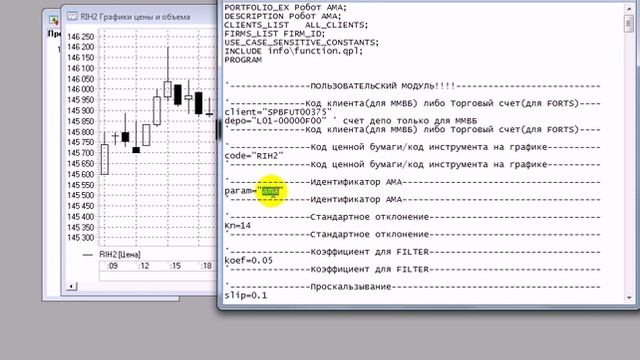Screen dimensions: 640x360
Task: Click the 'koef=0.05' line
Action: (248, 260)
